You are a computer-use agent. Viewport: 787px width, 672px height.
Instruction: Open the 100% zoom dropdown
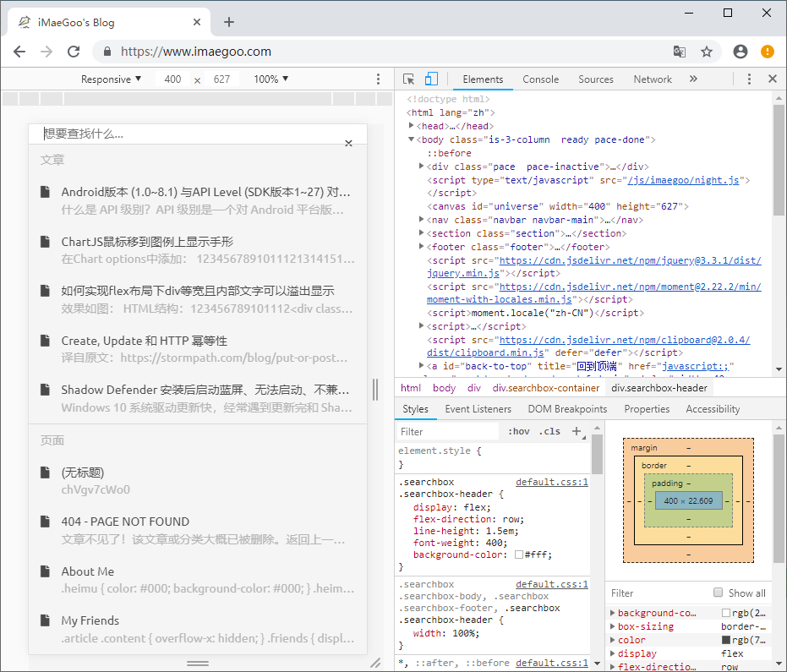point(270,78)
